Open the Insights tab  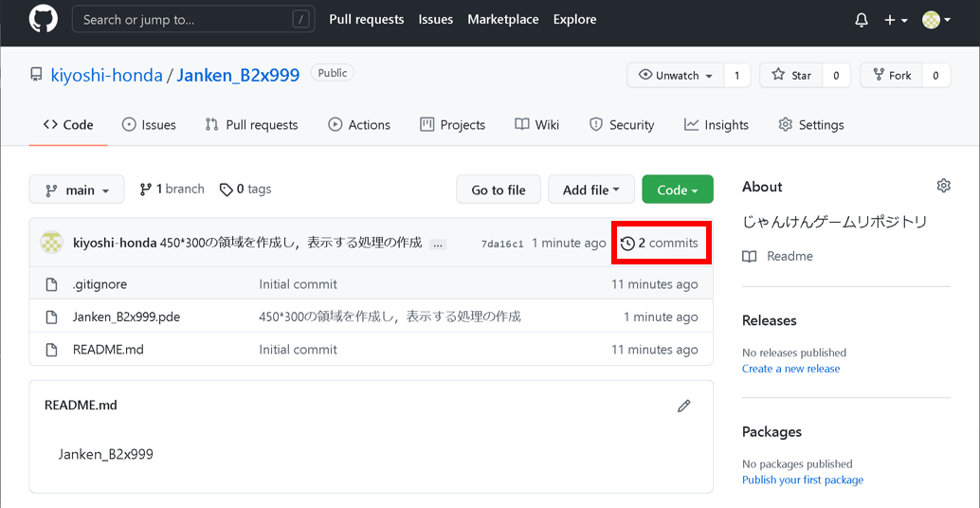[717, 125]
